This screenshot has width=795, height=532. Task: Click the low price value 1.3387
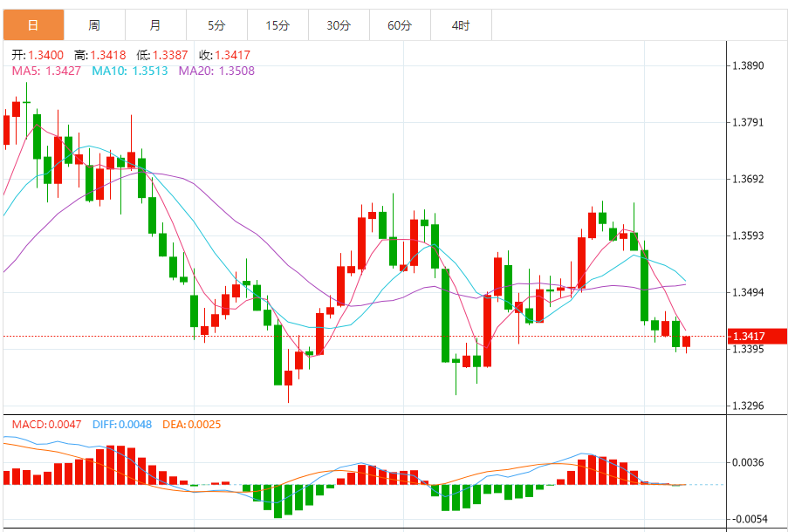click(x=170, y=55)
